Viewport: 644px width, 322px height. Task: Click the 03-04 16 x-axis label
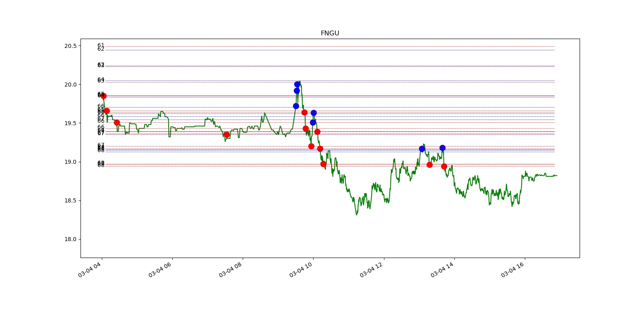(x=513, y=269)
